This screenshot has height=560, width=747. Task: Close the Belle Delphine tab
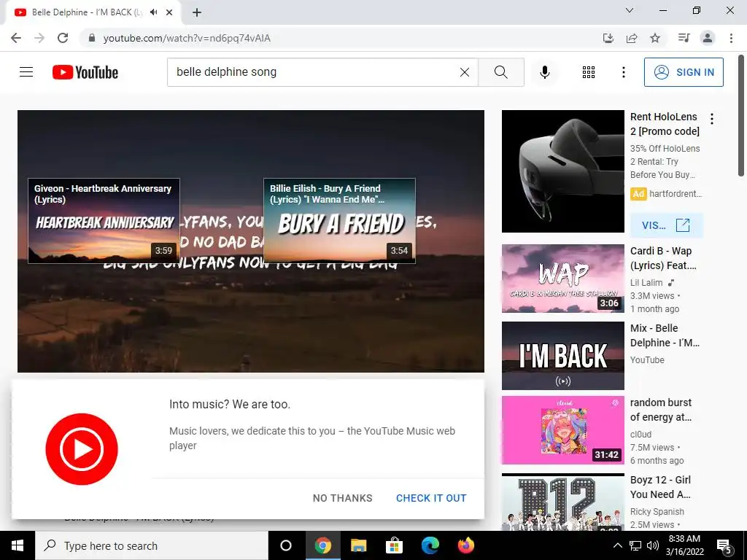(x=169, y=12)
